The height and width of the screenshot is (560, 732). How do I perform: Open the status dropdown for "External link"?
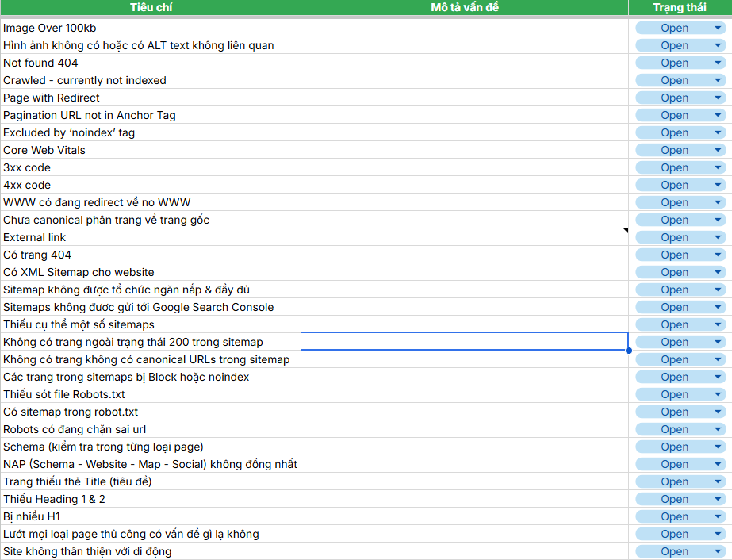(x=718, y=237)
